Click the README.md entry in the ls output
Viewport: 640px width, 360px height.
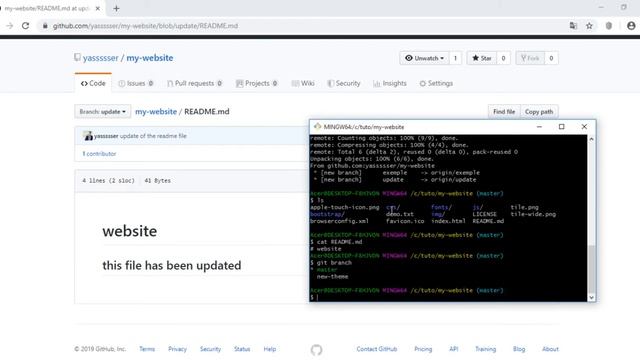488,221
